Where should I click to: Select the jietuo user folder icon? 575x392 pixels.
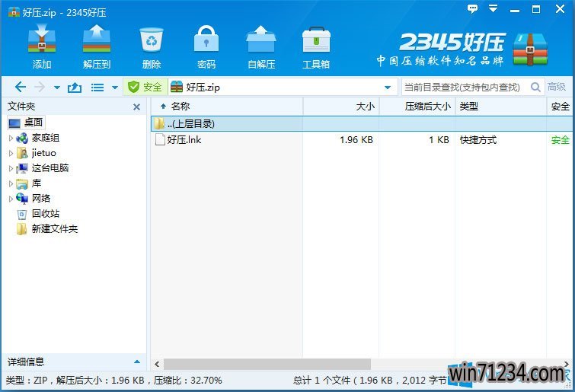pos(22,153)
